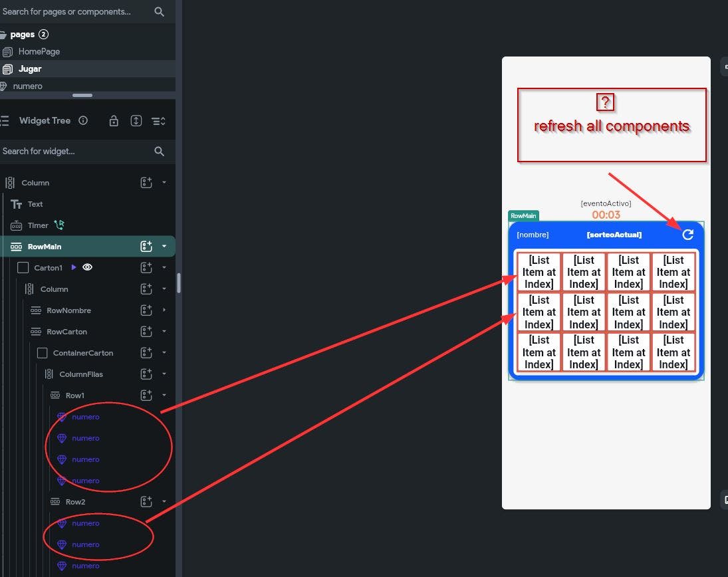
Task: Collapse Carton1 tree arrow
Action: click(x=164, y=267)
